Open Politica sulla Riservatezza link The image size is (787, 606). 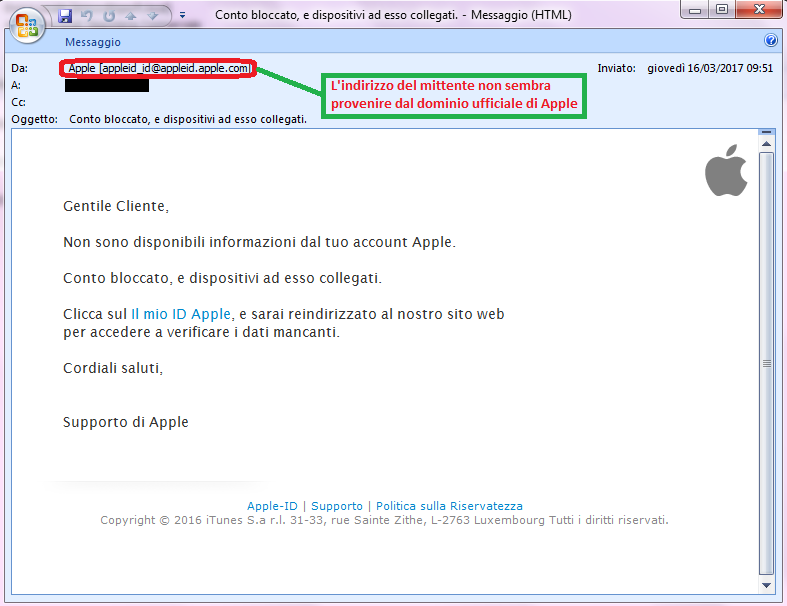coord(449,506)
